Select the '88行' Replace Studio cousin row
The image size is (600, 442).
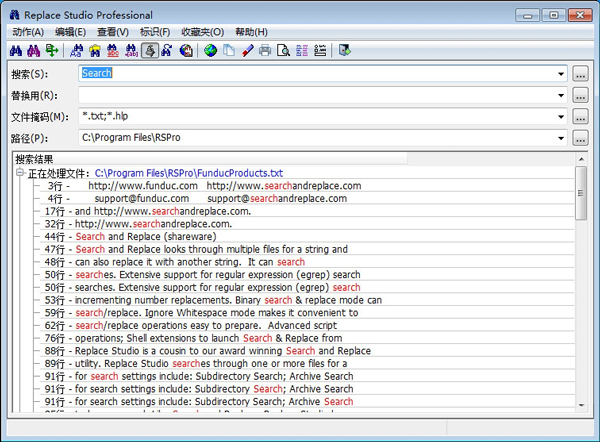click(x=307, y=351)
